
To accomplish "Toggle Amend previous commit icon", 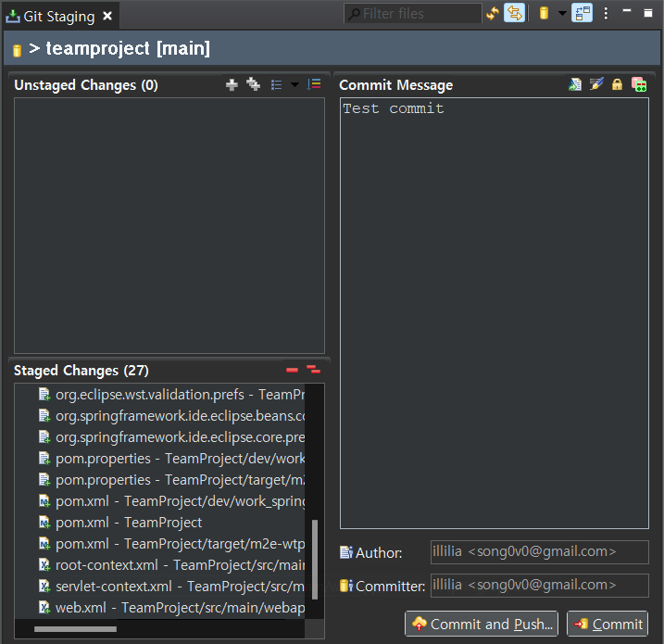I will (575, 84).
